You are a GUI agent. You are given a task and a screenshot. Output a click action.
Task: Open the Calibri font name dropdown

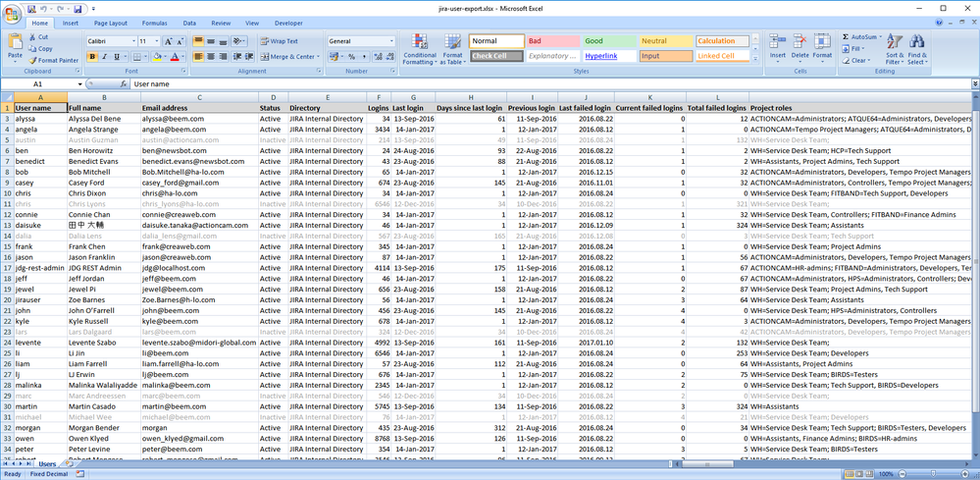133,41
